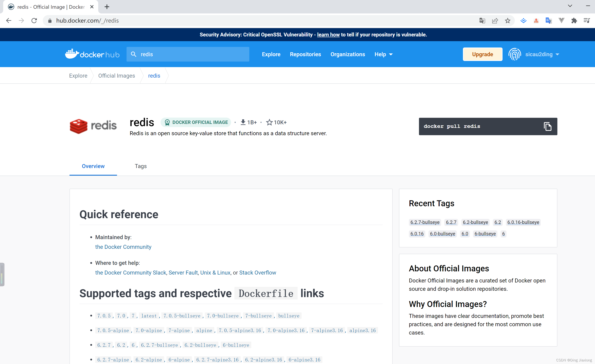The height and width of the screenshot is (364, 595).
Task: Click inside the redis search field
Action: coord(188,54)
